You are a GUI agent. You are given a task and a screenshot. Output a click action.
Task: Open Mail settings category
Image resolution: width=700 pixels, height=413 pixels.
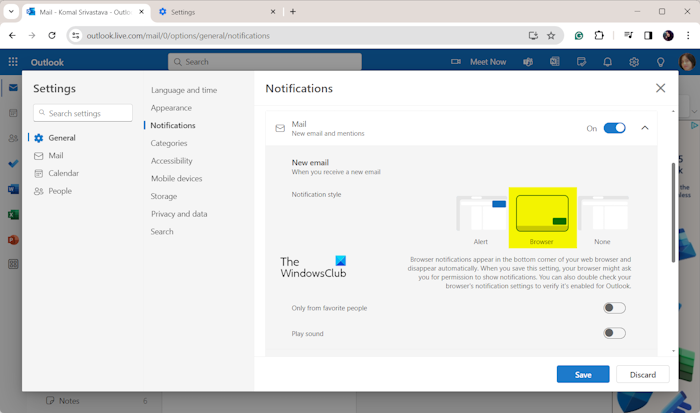(x=56, y=155)
